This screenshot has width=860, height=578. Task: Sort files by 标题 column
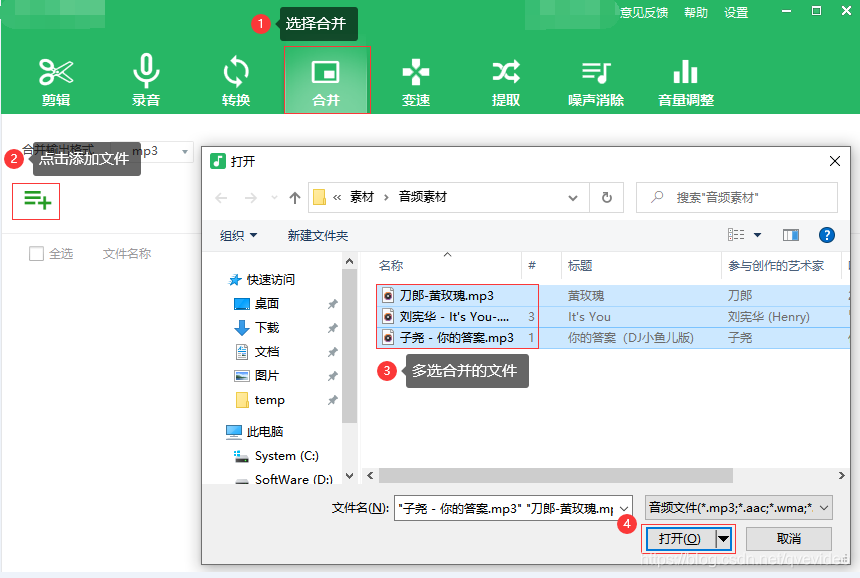pos(580,265)
